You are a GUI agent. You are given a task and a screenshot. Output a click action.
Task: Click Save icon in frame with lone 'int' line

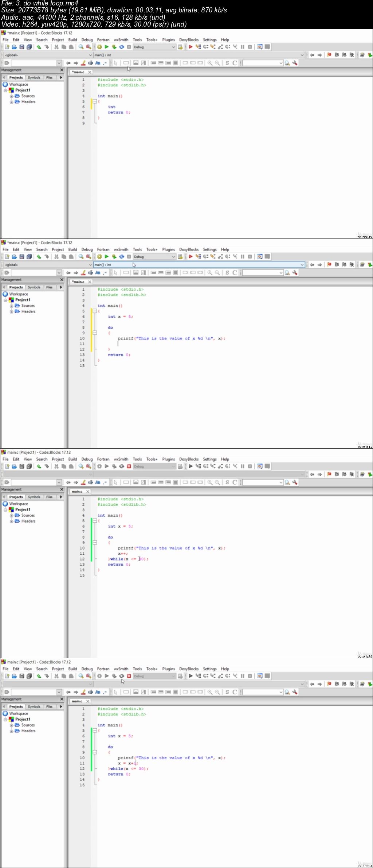tap(22, 47)
